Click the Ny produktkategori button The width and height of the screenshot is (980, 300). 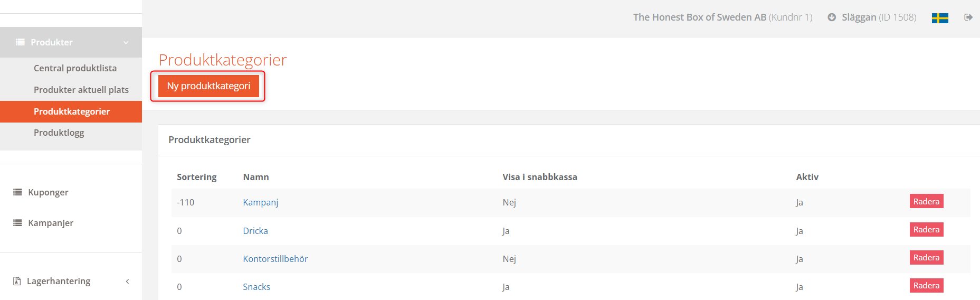[208, 86]
